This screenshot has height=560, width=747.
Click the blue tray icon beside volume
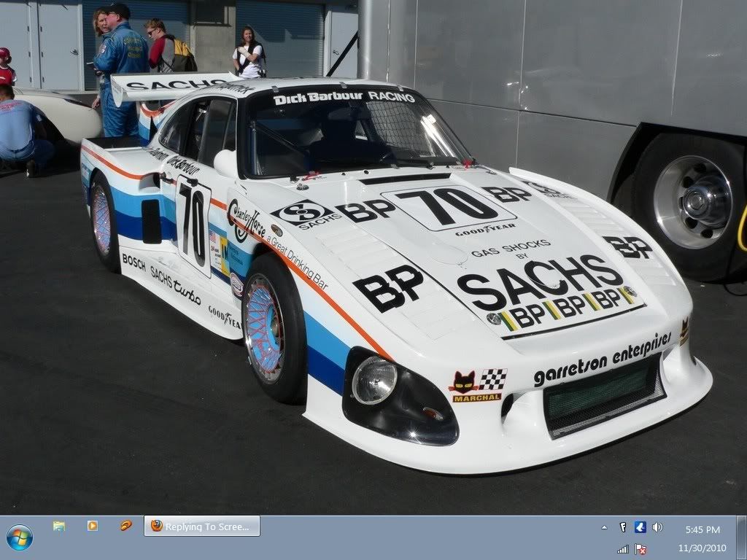point(640,527)
